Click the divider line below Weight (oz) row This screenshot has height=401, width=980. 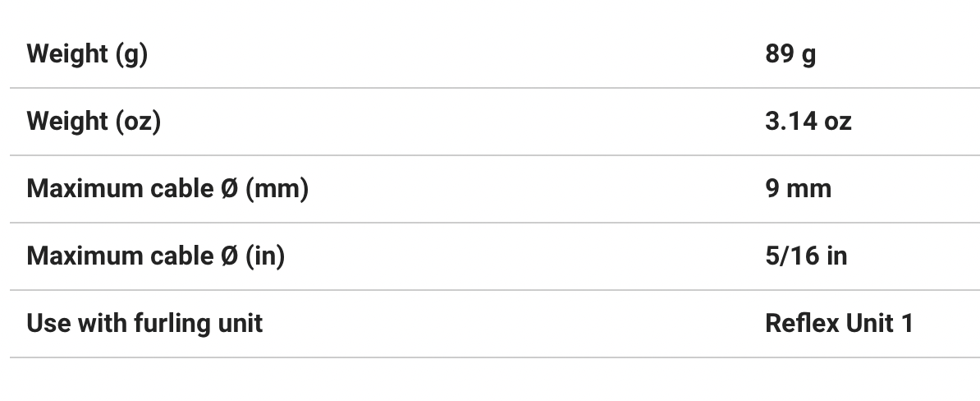click(x=494, y=155)
